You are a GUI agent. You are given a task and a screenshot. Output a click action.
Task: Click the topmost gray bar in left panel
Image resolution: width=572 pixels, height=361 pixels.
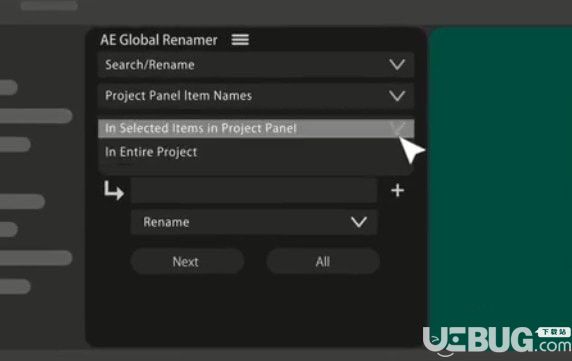click(x=8, y=88)
